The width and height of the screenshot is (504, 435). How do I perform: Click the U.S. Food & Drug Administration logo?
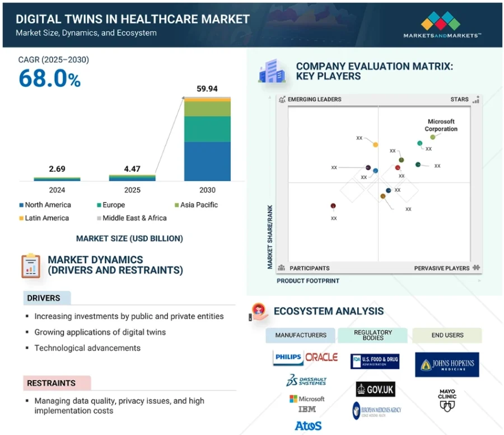point(375,362)
